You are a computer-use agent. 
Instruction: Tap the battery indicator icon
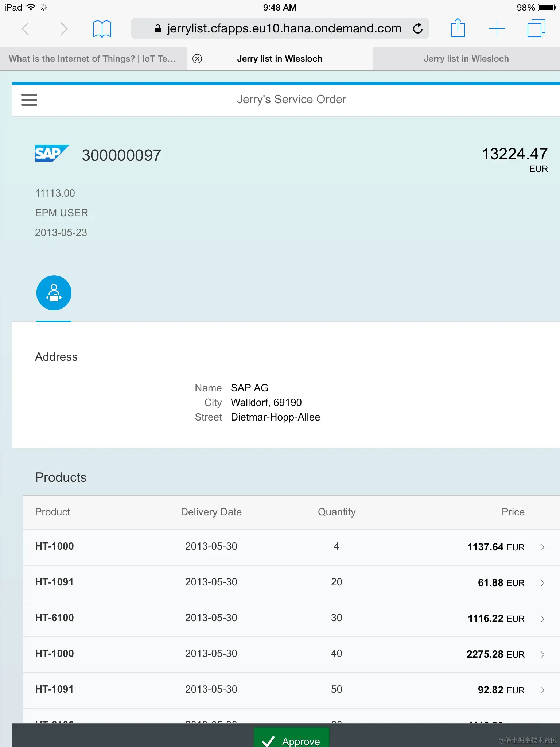(x=547, y=7)
